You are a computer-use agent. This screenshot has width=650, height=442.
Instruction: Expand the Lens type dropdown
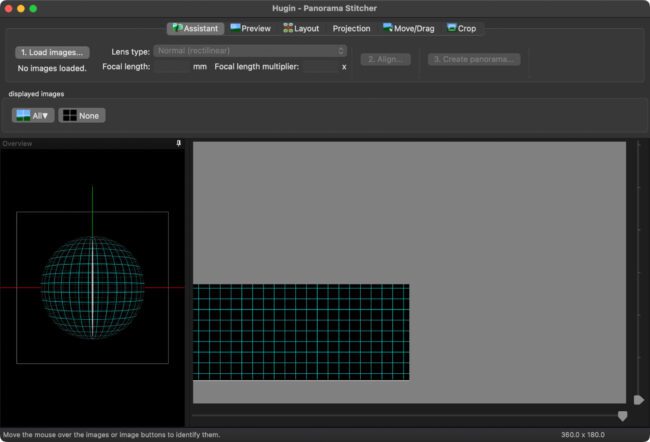point(250,51)
